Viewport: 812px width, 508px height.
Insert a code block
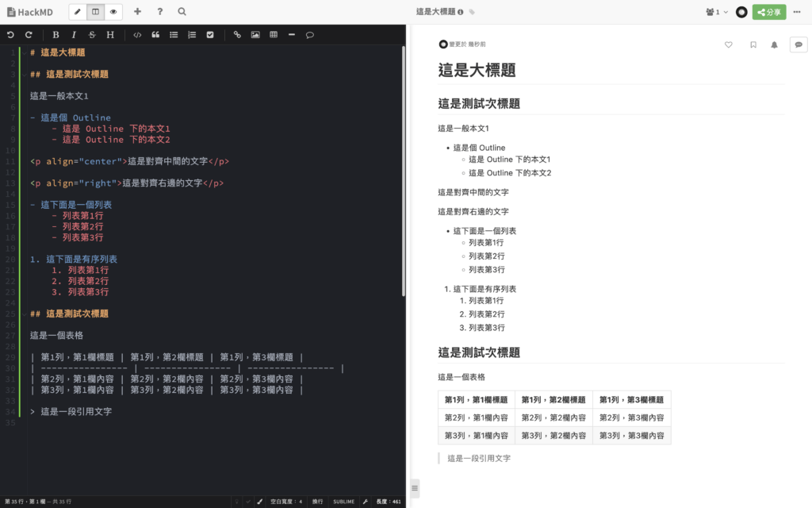(x=136, y=34)
